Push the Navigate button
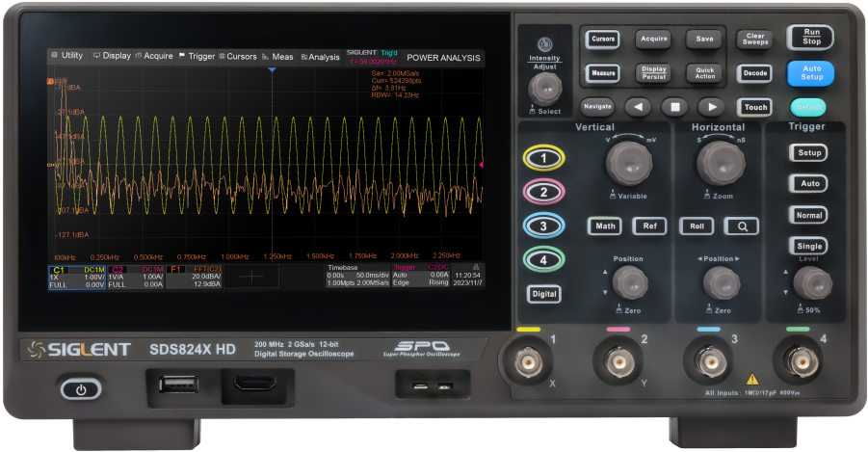Screen dimensions: 868x452 pos(597,106)
